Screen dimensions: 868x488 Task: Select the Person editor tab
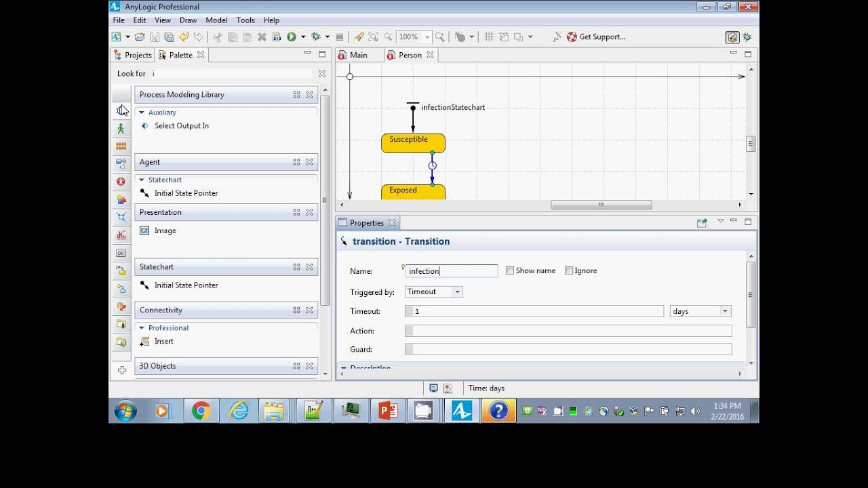pyautogui.click(x=410, y=55)
